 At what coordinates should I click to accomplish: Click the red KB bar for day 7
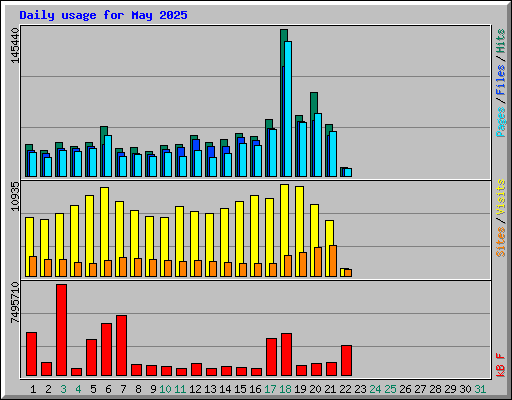click(x=122, y=346)
